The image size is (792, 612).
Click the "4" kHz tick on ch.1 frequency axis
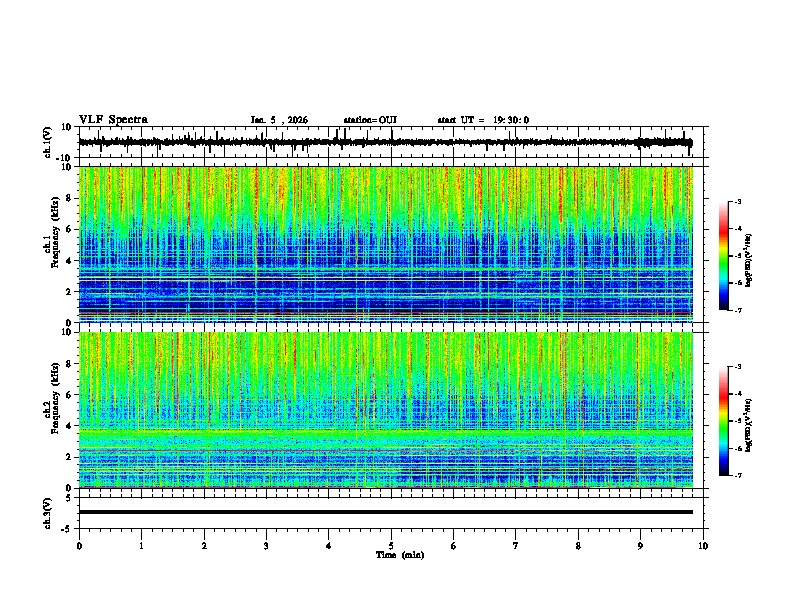coord(70,261)
